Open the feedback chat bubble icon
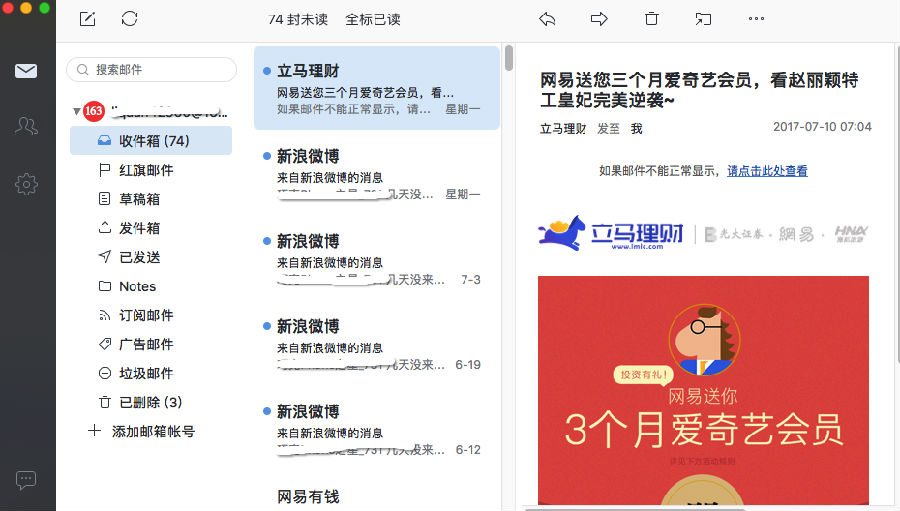 [26, 480]
